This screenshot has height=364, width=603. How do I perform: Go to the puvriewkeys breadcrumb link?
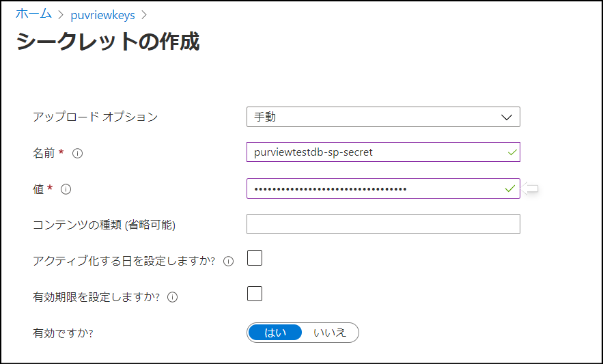[x=102, y=16]
